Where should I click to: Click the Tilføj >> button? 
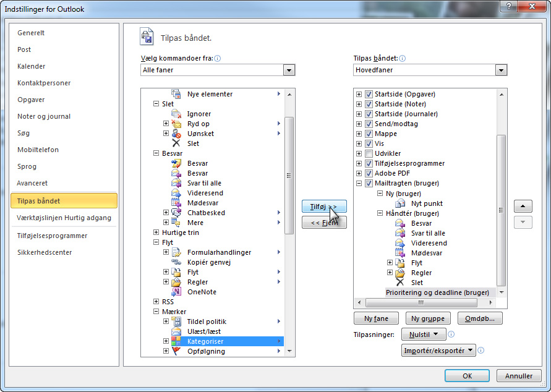click(x=324, y=207)
